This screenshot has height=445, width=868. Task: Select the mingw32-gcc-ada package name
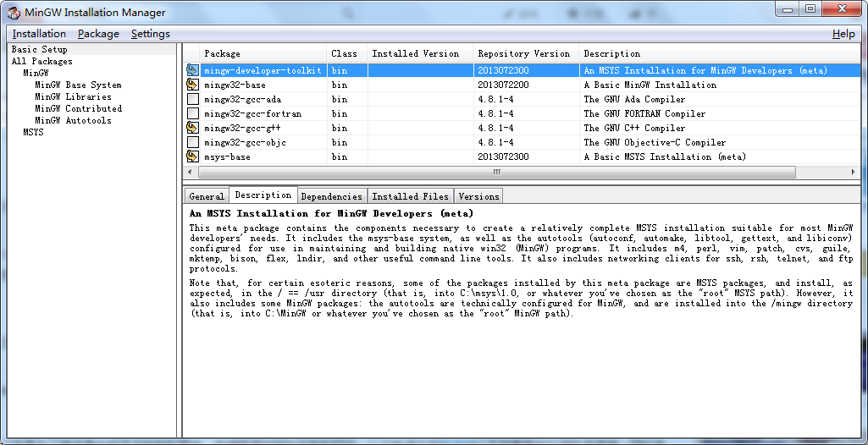(243, 100)
